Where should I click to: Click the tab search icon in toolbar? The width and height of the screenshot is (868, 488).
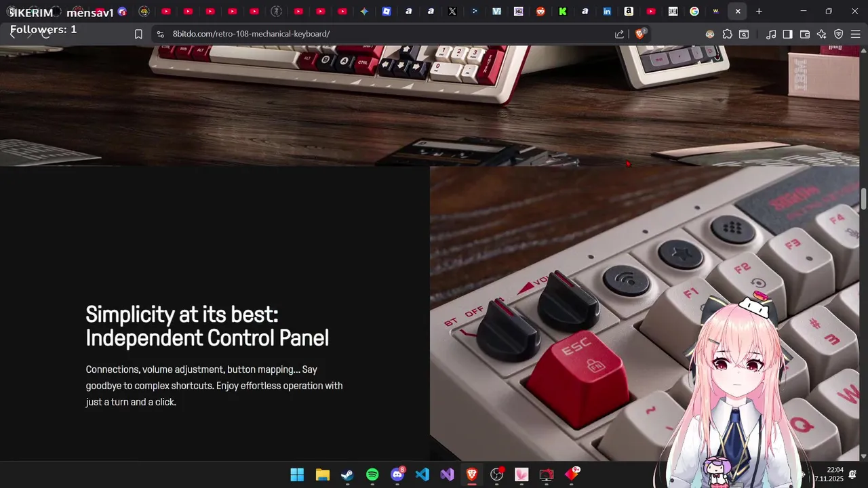click(x=744, y=34)
